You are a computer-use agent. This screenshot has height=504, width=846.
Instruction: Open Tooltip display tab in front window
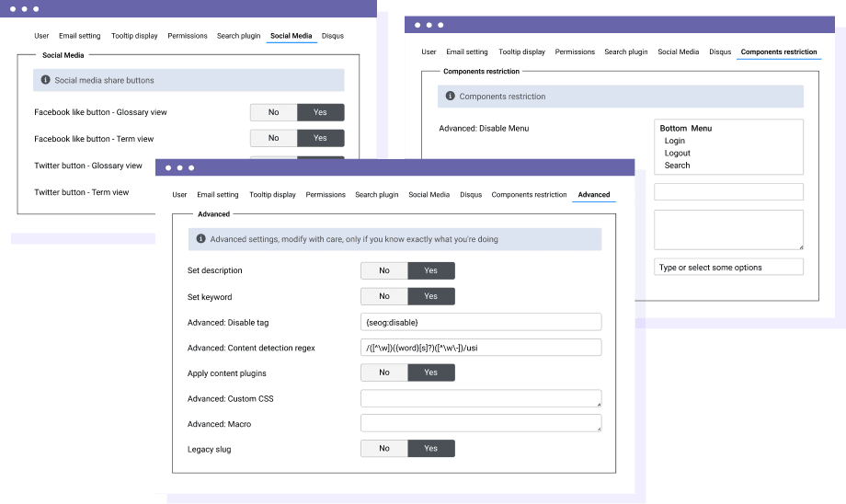click(272, 195)
